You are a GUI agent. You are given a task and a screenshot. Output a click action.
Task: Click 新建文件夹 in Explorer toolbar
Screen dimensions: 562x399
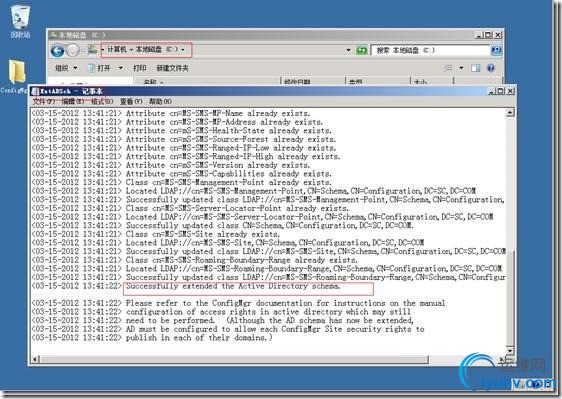click(x=172, y=68)
